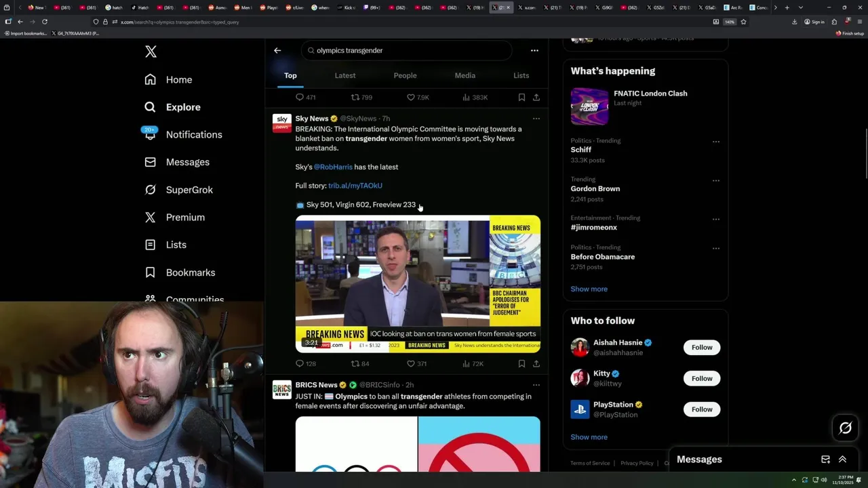Click the Notifications bell icon
The height and width of the screenshot is (488, 868).
click(150, 135)
